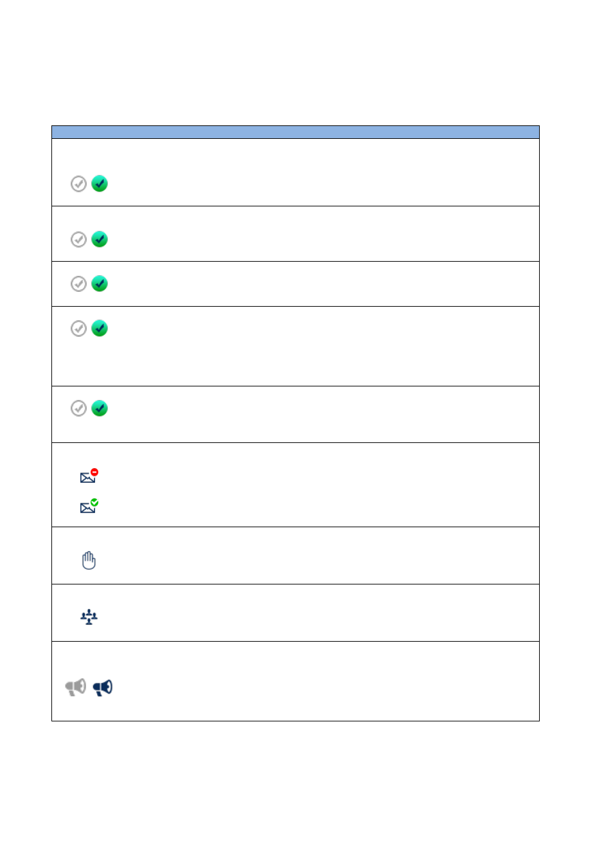Click the blue header bar of the table
Image resolution: width=613 pixels, height=868 pixels.
[x=296, y=132]
